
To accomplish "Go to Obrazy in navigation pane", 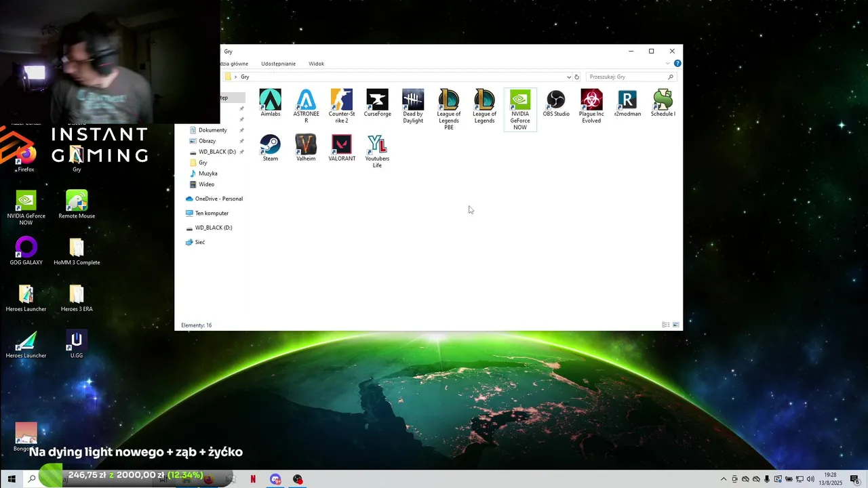I will [x=207, y=141].
